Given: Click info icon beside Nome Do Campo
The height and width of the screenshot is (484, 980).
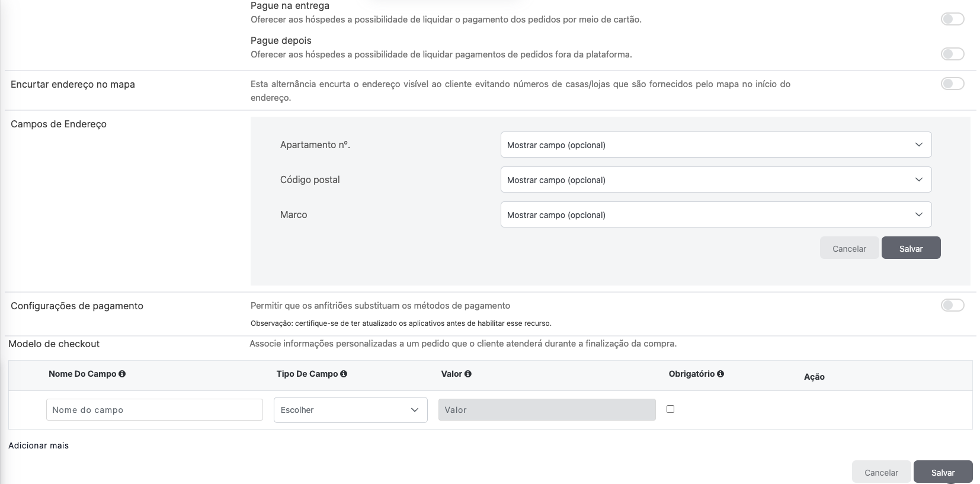Looking at the screenshot, I should (122, 374).
